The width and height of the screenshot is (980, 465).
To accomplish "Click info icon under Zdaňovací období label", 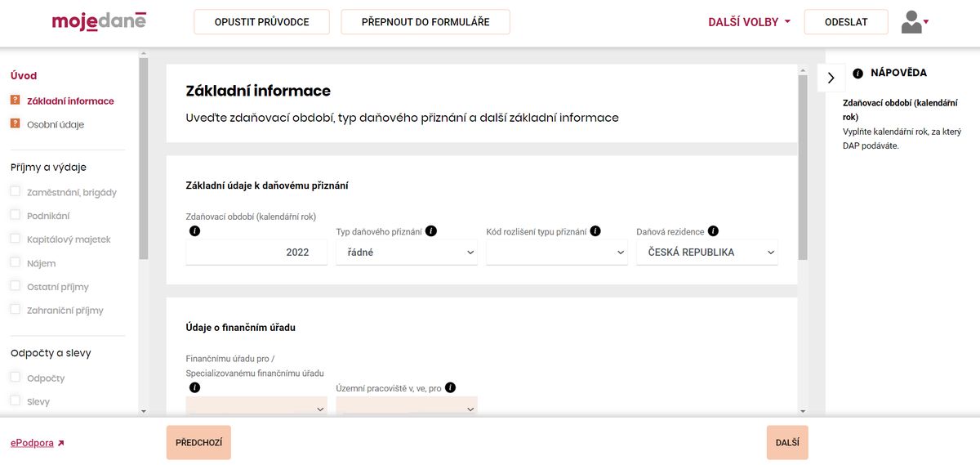I will tap(194, 231).
